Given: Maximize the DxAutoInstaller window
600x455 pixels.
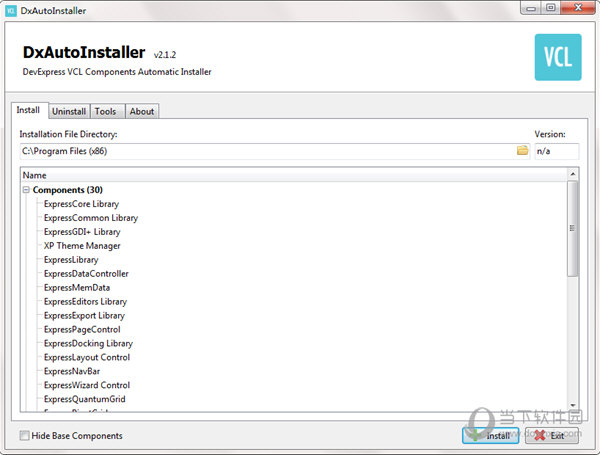Looking at the screenshot, I should (x=551, y=8).
